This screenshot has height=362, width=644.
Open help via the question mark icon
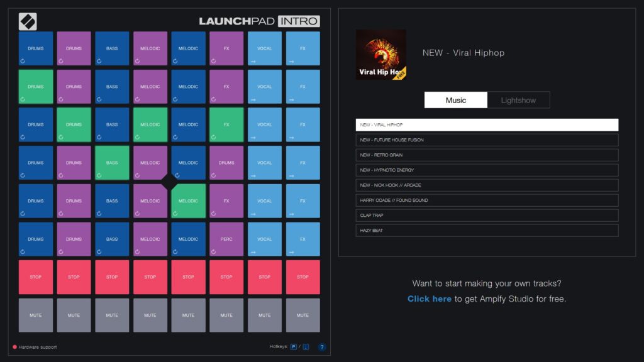[x=322, y=347]
